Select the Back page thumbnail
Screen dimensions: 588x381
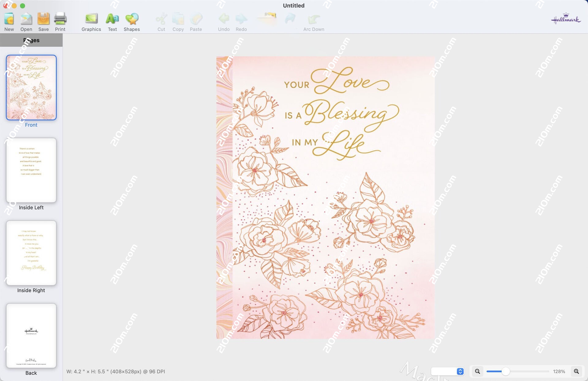tap(31, 336)
